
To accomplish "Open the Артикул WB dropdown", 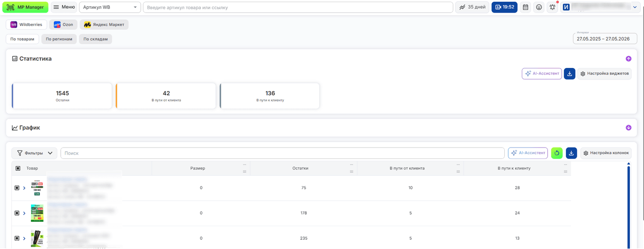I will click(110, 7).
